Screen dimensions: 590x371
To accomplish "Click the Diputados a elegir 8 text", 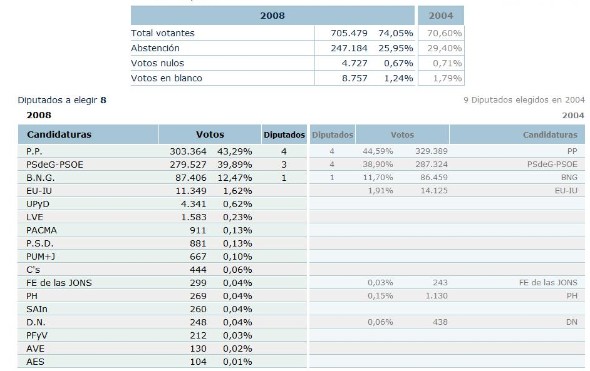I will pyautogui.click(x=62, y=100).
